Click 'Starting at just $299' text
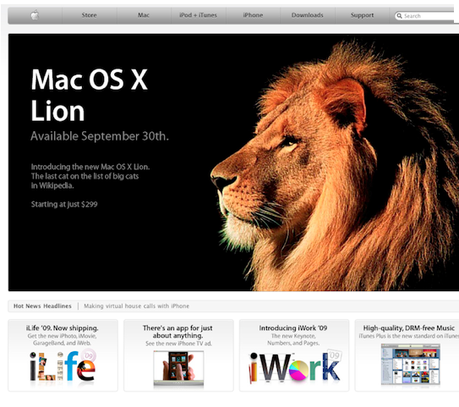459x407 pixels. (x=64, y=204)
